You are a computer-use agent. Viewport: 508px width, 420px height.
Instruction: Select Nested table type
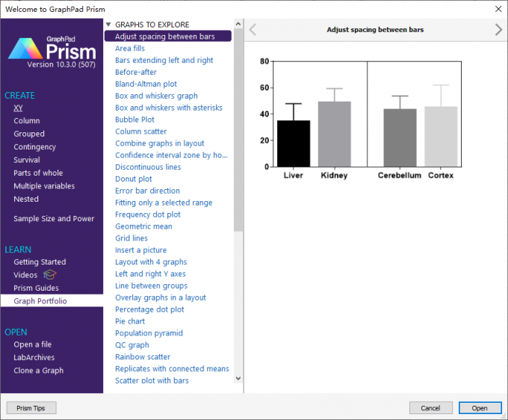[26, 199]
